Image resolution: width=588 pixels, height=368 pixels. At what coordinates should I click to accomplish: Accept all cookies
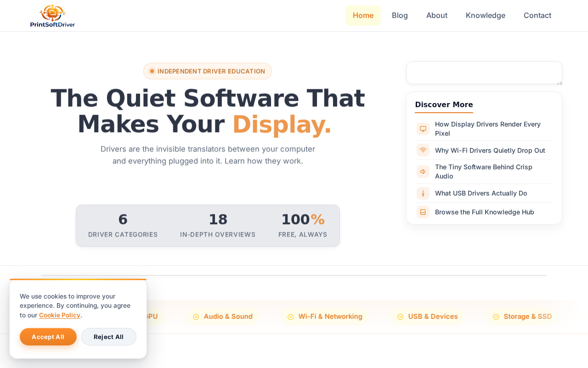coord(48,337)
